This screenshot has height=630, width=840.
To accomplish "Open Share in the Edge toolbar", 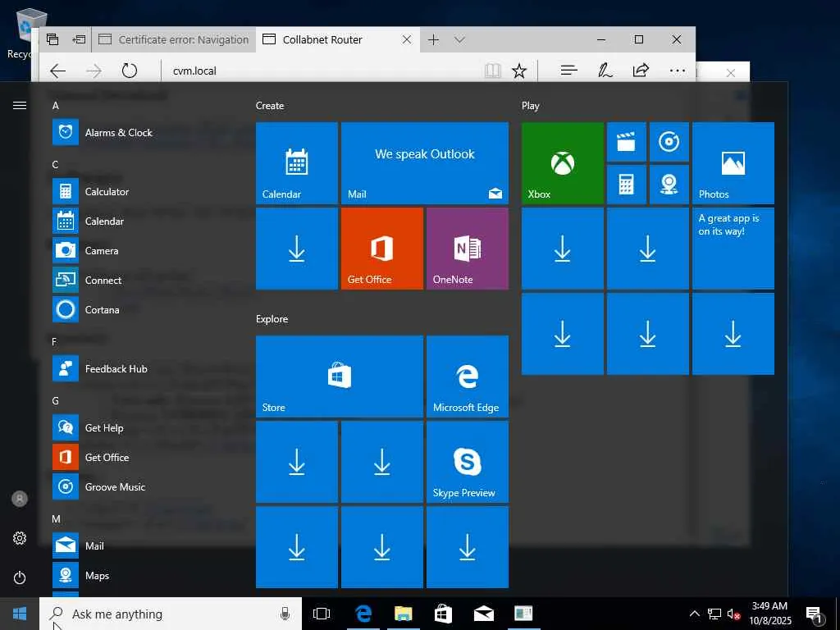I will (x=641, y=71).
